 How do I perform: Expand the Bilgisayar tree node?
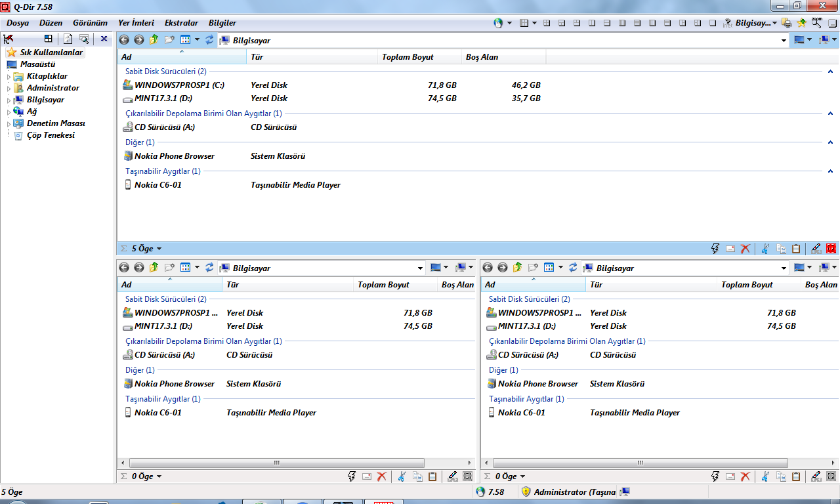coord(9,100)
